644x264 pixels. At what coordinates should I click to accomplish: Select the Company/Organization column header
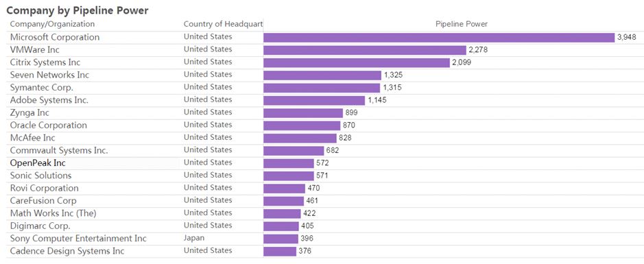pyautogui.click(x=52, y=24)
